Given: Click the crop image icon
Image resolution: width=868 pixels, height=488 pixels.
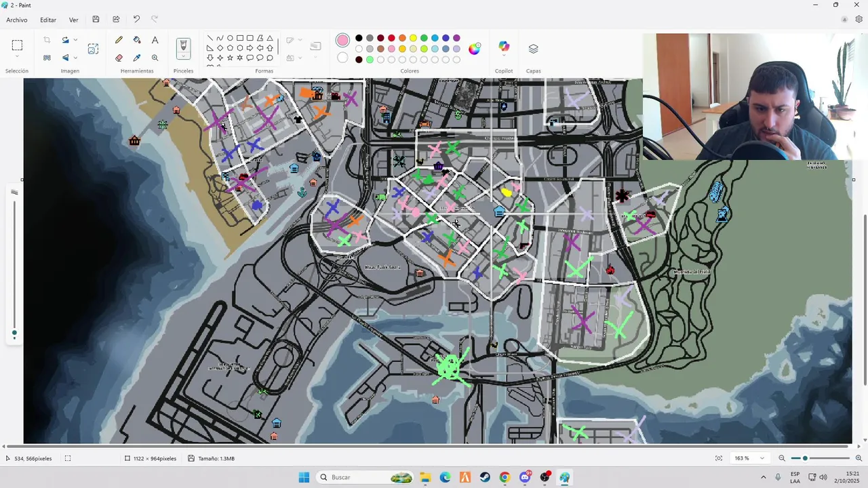Looking at the screenshot, I should 47,40.
